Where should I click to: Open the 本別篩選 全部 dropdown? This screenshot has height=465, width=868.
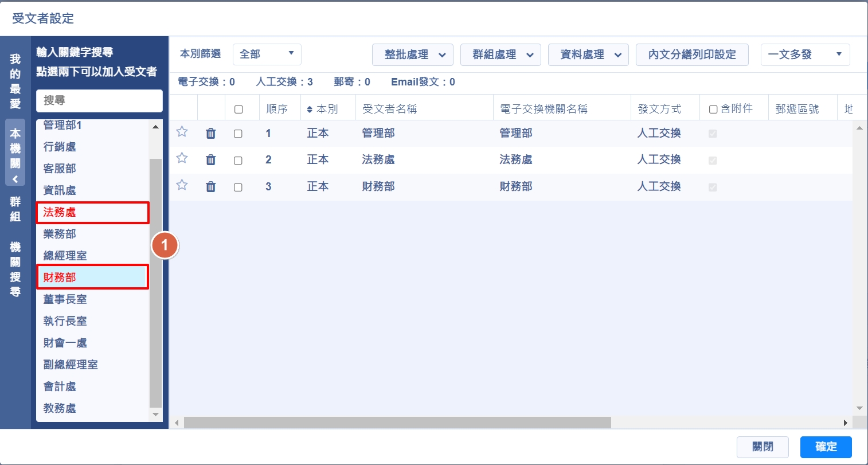[267, 54]
